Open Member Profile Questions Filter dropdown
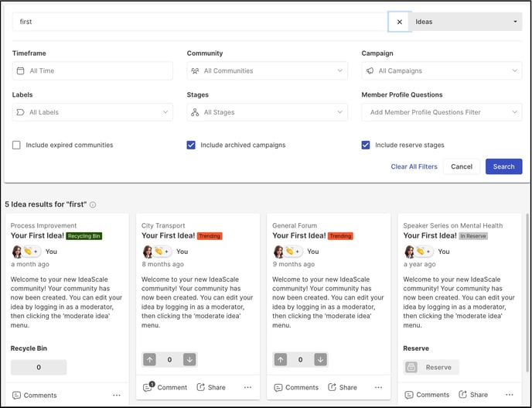 (x=442, y=112)
